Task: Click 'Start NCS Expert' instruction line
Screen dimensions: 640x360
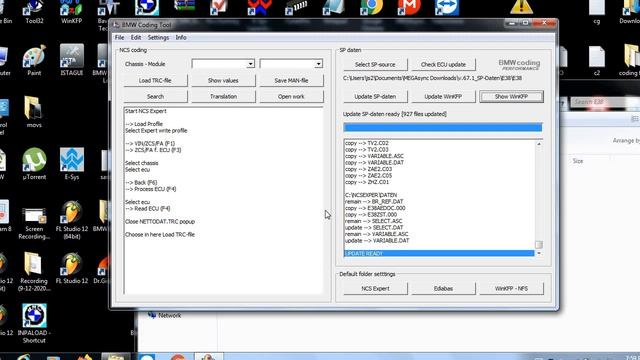Action: click(146, 111)
